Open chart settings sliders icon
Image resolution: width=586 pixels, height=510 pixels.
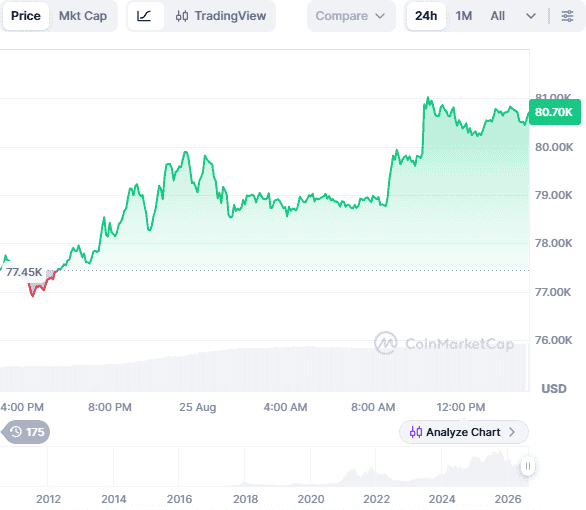[x=567, y=16]
